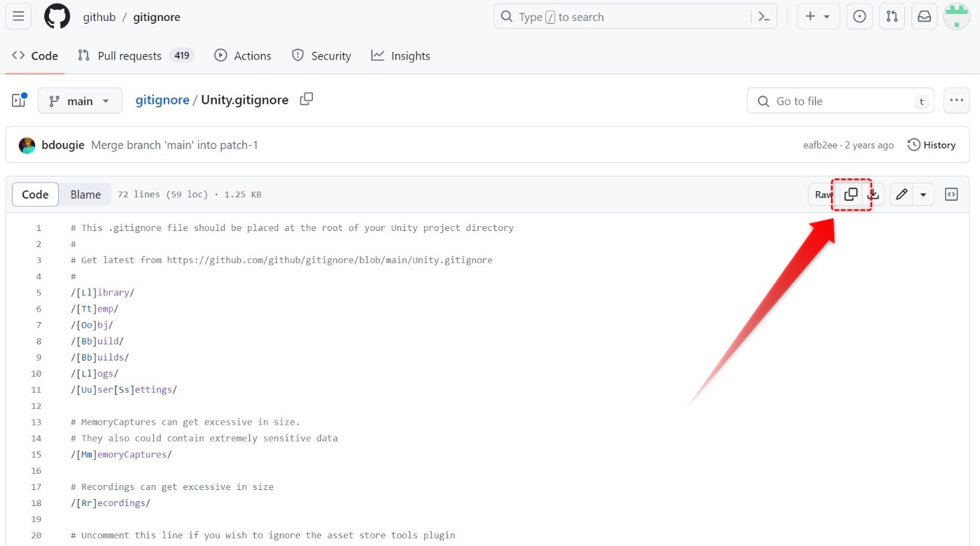This screenshot has width=980, height=546.
Task: Click the 'Get latest from' URL comment
Action: (281, 260)
